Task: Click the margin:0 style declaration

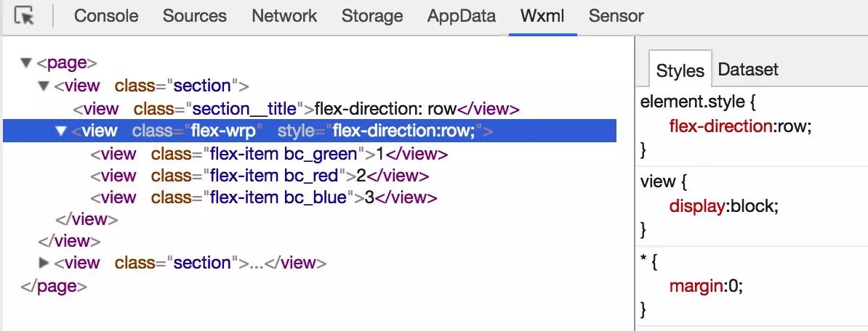Action: click(x=706, y=286)
